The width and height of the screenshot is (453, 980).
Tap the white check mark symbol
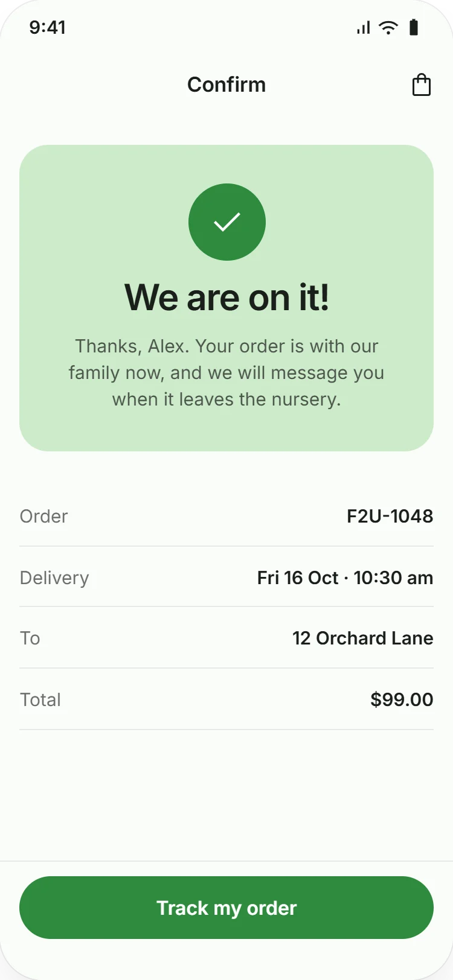click(x=227, y=222)
